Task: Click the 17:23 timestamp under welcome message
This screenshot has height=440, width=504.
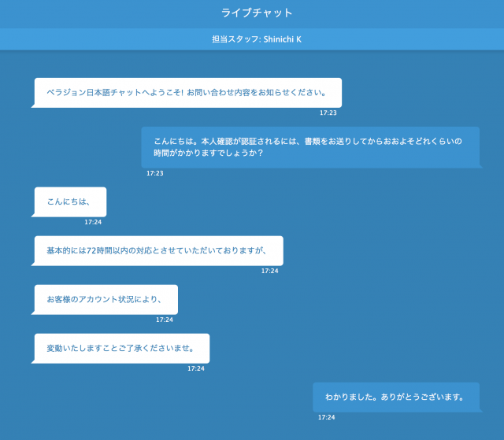Action: pos(328,113)
